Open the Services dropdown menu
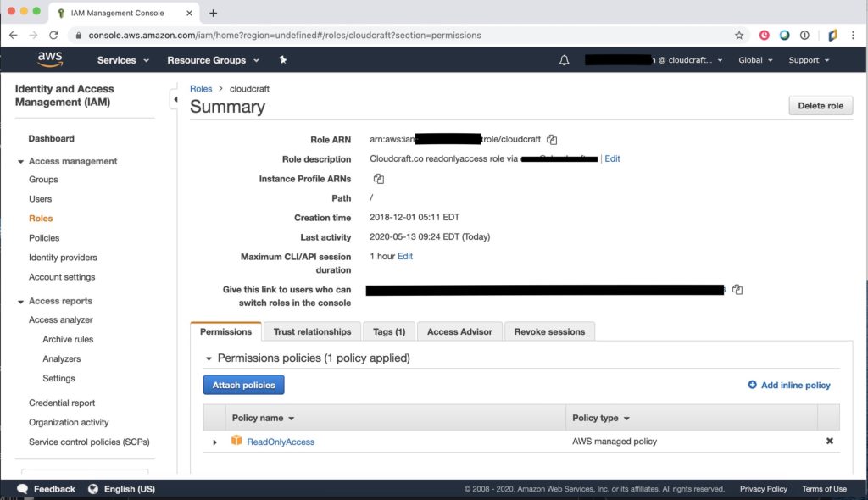This screenshot has width=868, height=500. click(x=123, y=60)
